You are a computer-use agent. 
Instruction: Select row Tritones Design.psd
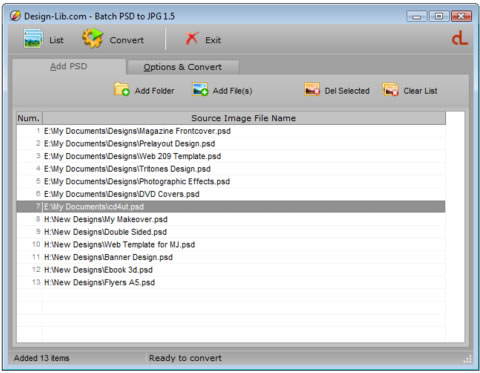coord(231,169)
